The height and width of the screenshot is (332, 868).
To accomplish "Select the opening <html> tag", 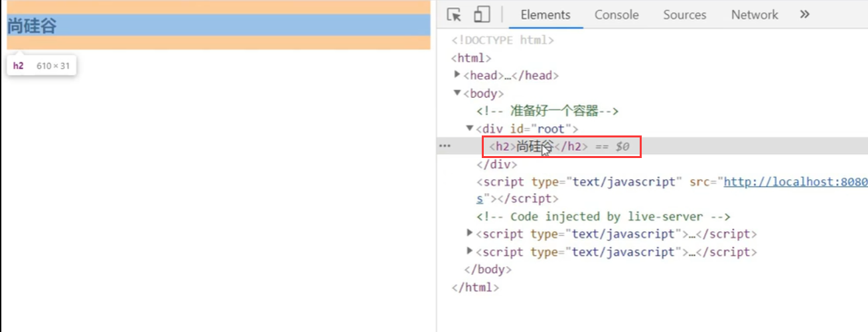I will tap(471, 58).
